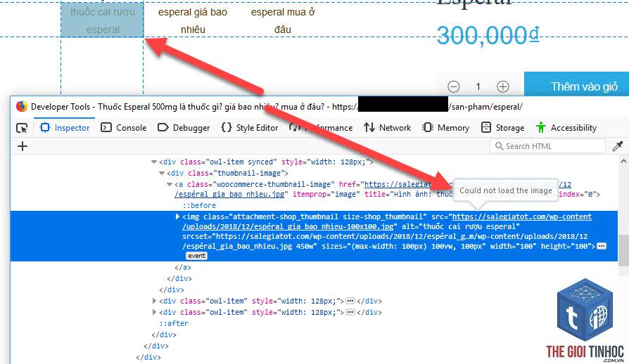Viewport: 629px width, 364px height.
Task: Click ellipsis badge at img element end
Action: (602, 246)
